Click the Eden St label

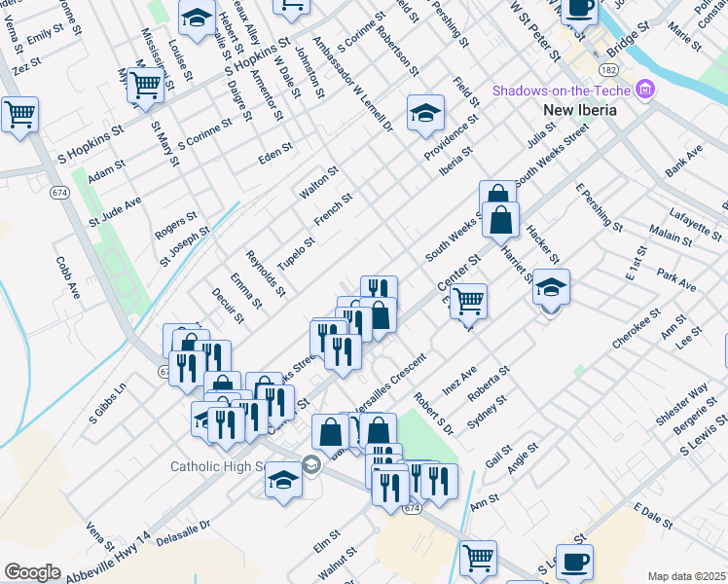[275, 153]
